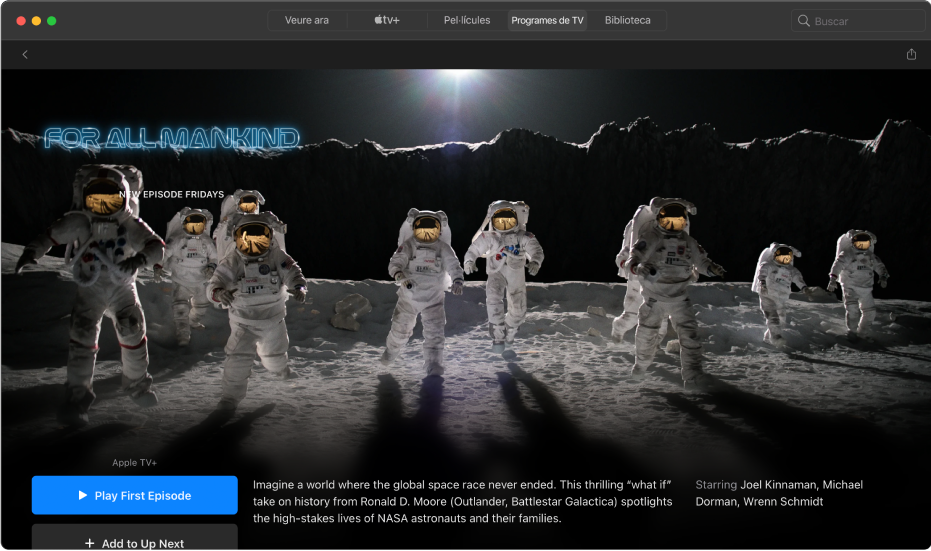Screen dimensions: 931x551
Task: Enter full screen with the green button
Action: pos(52,21)
